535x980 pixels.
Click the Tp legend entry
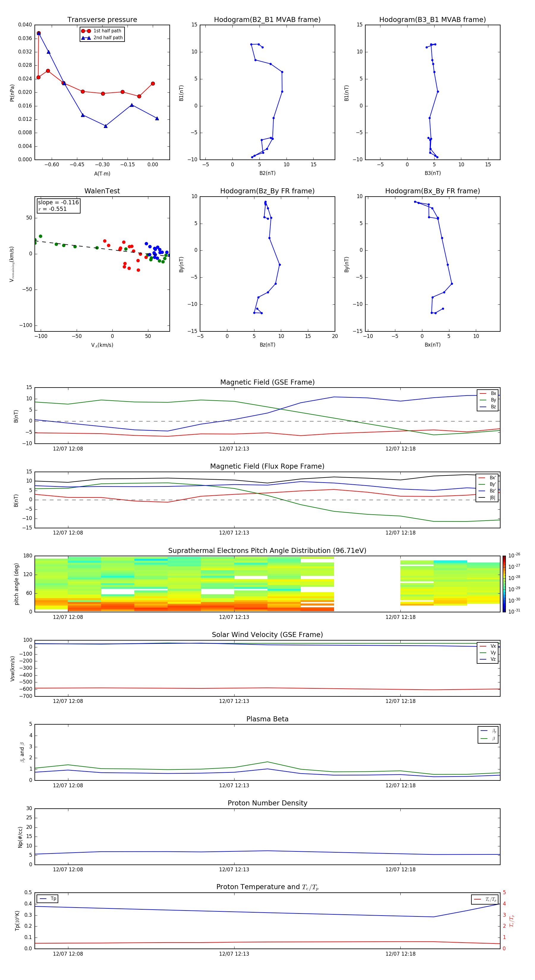[48, 899]
